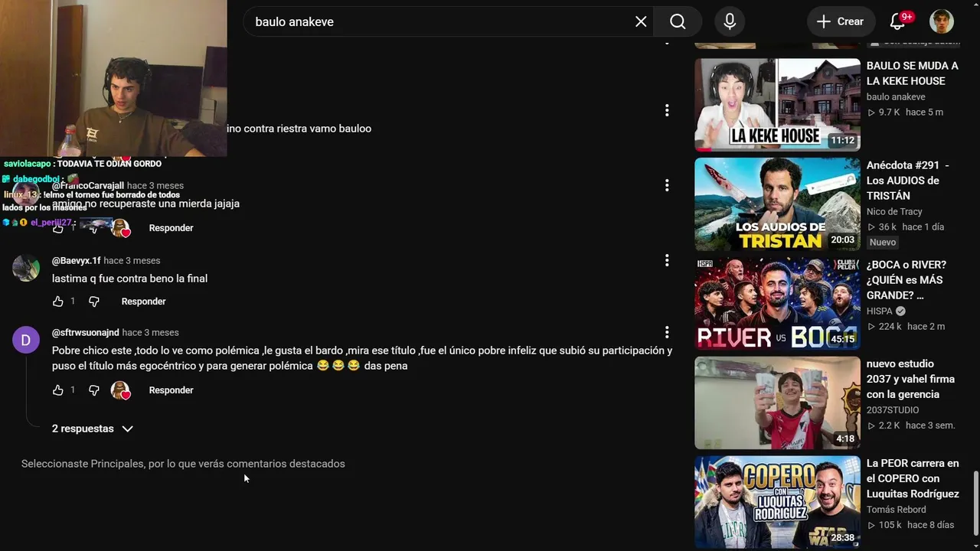Open @Baevyx.1f's profile avatar
Screen dimensions: 980x551
[x=26, y=268]
